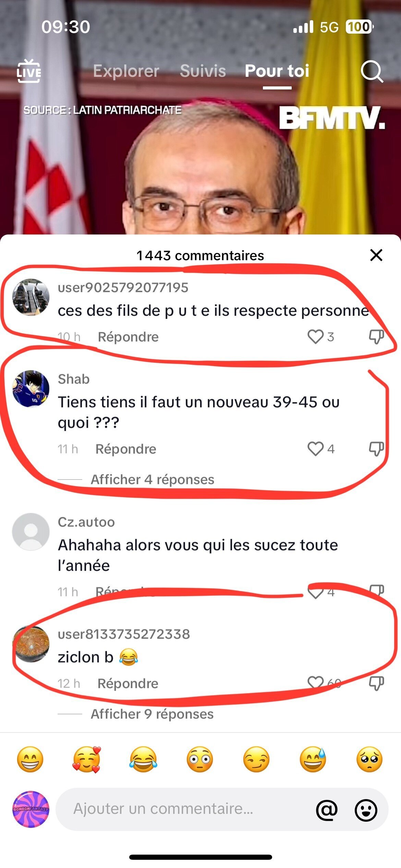Like user9025792077195's comment with the heart
Viewport: 401px width, 868px height.
pyautogui.click(x=315, y=337)
